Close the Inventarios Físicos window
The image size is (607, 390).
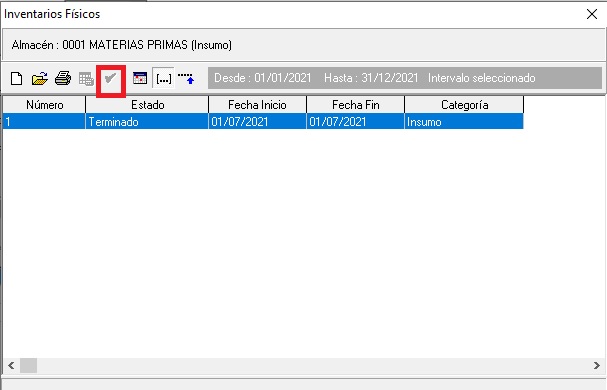[x=592, y=14]
